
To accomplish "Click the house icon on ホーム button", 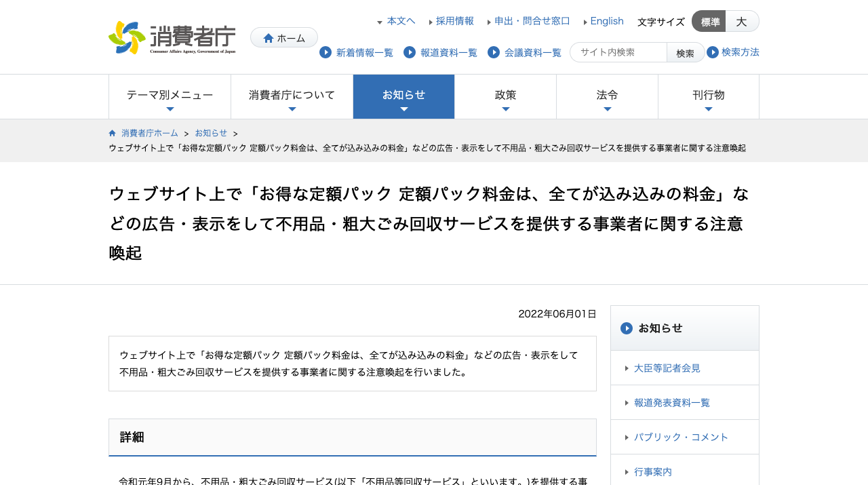I will (269, 38).
